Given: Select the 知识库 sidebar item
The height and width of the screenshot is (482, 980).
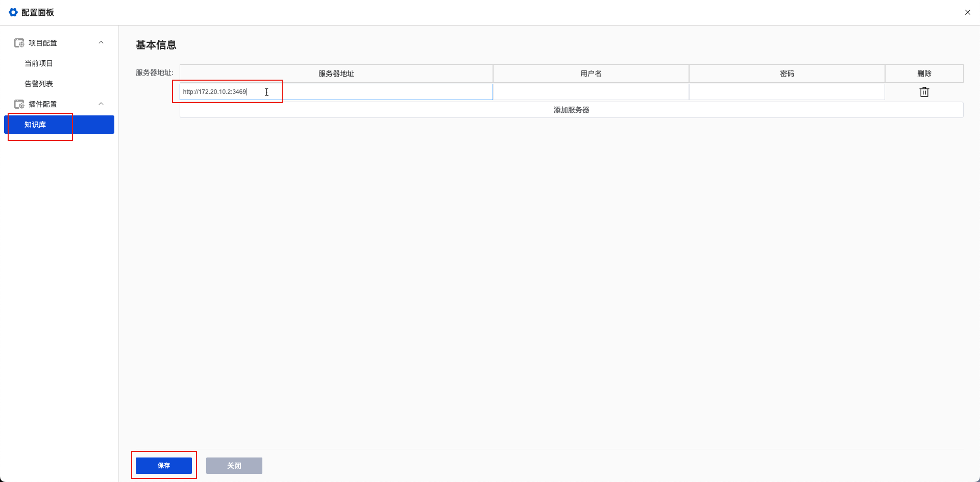Looking at the screenshot, I should 59,125.
